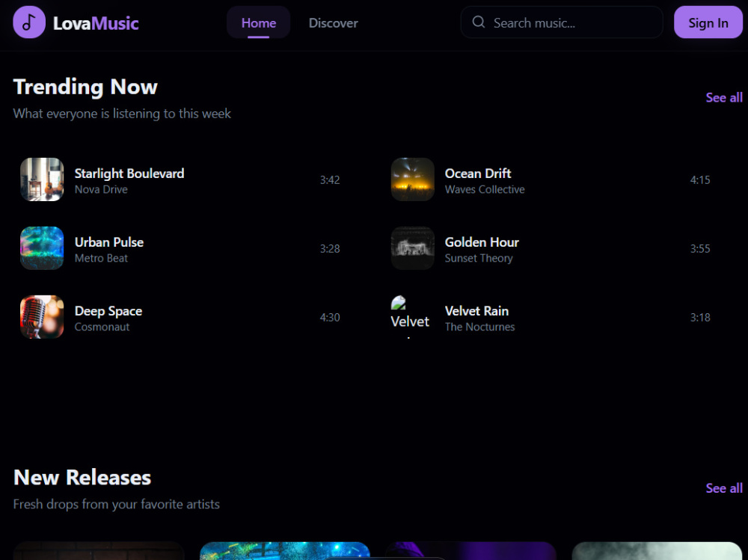This screenshot has height=560, width=748.
Task: Click the broken Velvet Rain cover image
Action: point(413,317)
